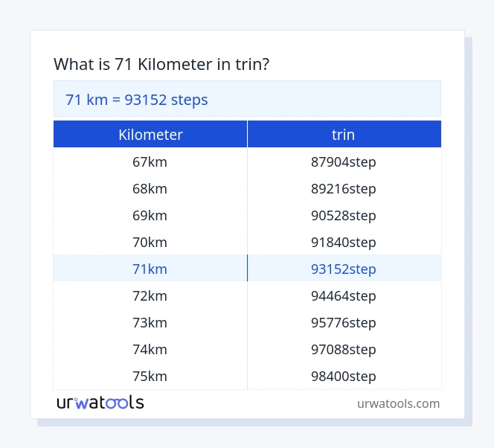This screenshot has height=448, width=494.
Task: Select the 74km cell
Action: (x=150, y=349)
